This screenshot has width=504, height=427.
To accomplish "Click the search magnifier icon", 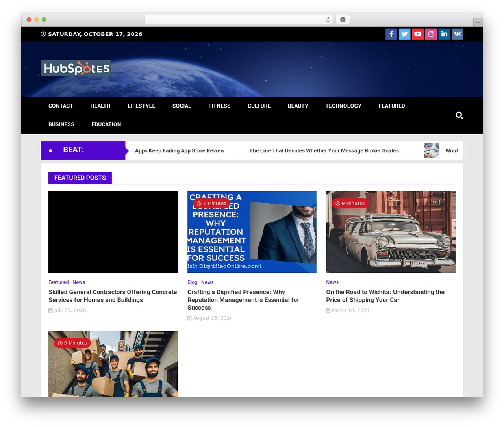I will click(459, 115).
